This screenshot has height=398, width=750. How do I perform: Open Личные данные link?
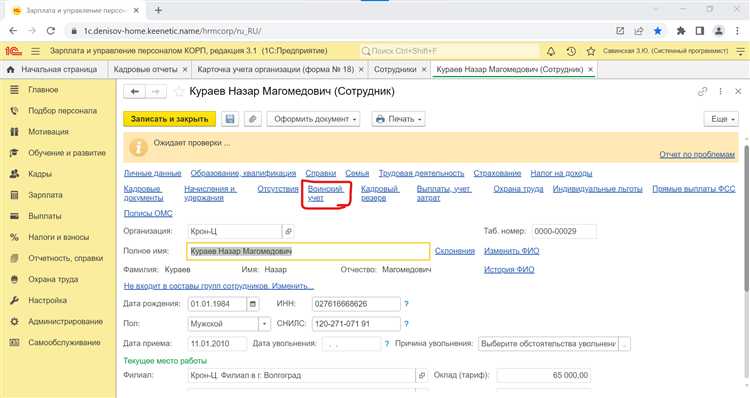point(153,173)
